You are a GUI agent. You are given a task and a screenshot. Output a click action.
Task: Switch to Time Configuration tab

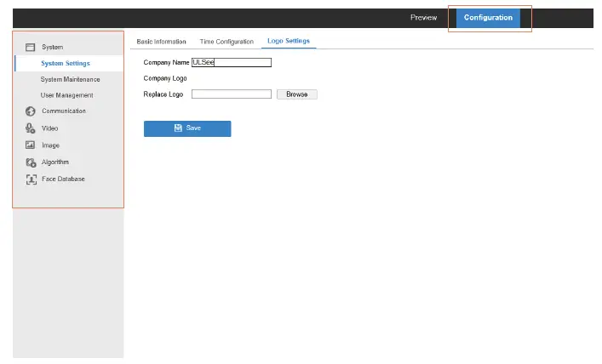[x=226, y=42]
